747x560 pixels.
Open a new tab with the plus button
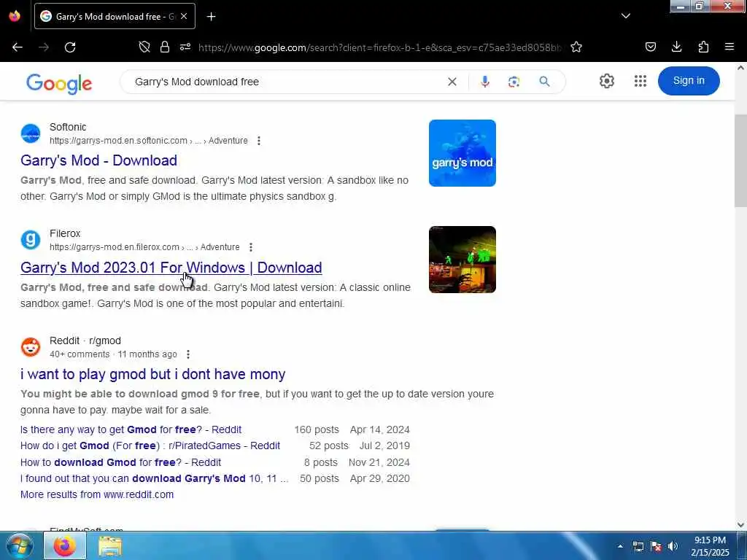211,17
